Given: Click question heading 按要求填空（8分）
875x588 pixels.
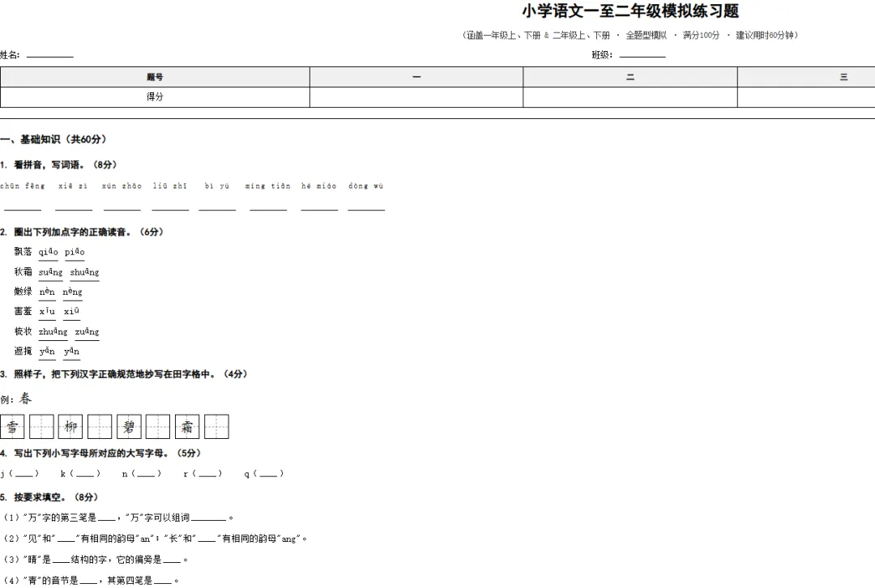Looking at the screenshot, I should (x=49, y=497).
